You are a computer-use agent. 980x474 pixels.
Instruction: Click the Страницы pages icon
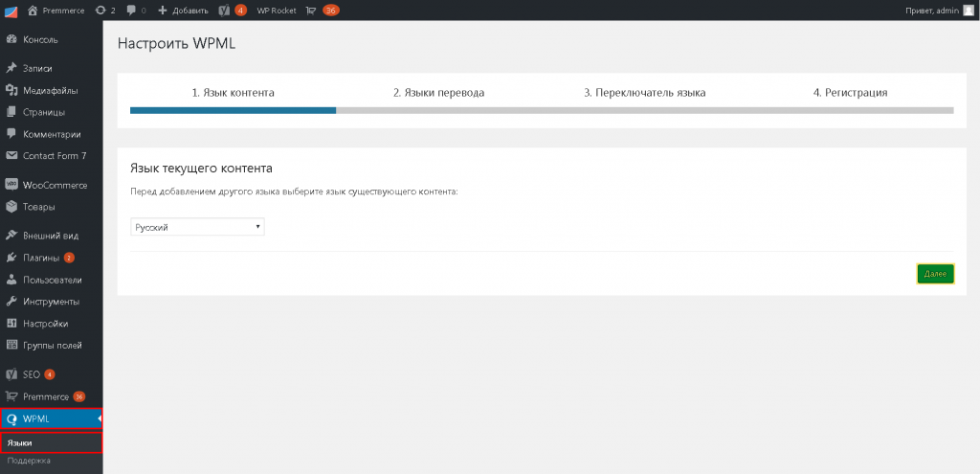pyautogui.click(x=11, y=113)
